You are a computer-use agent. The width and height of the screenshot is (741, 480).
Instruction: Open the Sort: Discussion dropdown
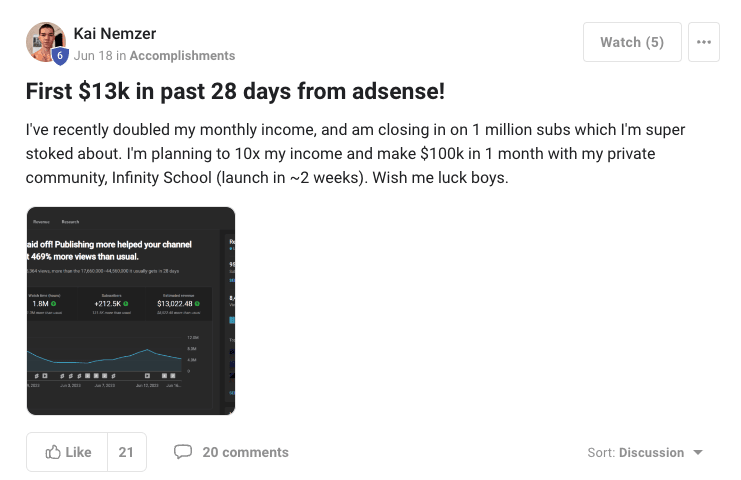(645, 453)
